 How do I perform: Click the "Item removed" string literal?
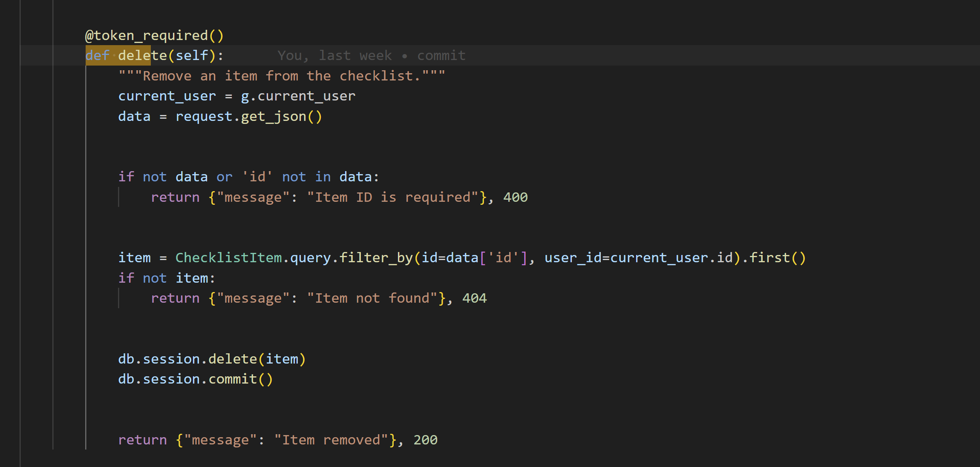point(331,440)
